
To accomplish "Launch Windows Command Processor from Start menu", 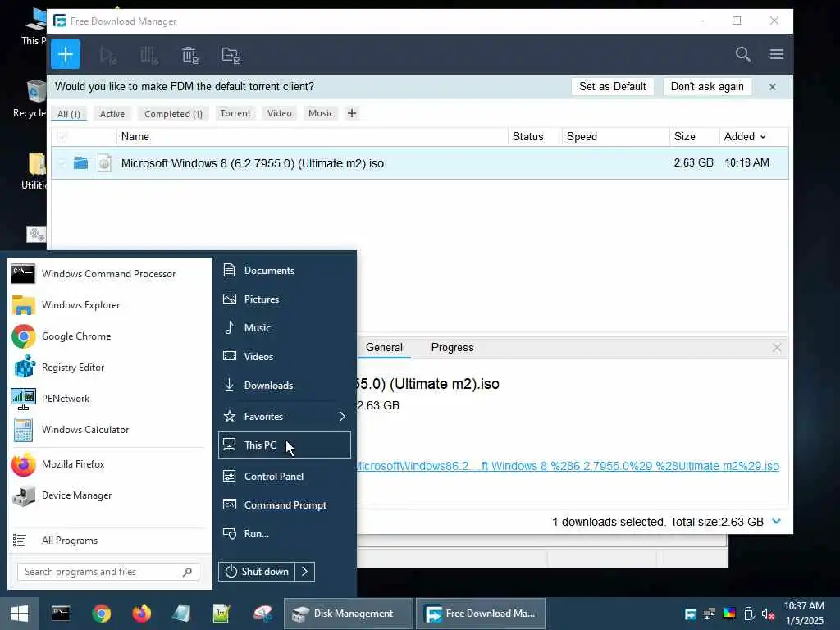I will [x=109, y=274].
